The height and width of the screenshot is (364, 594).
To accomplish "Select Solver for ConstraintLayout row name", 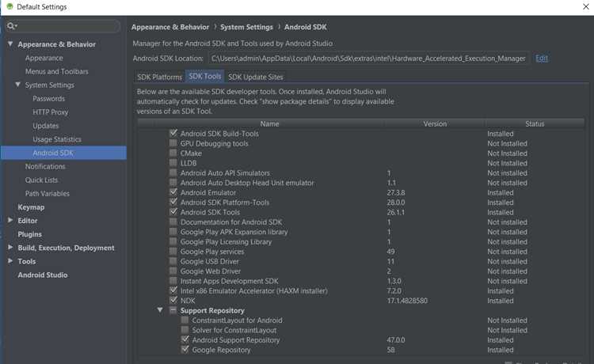I will (x=234, y=330).
